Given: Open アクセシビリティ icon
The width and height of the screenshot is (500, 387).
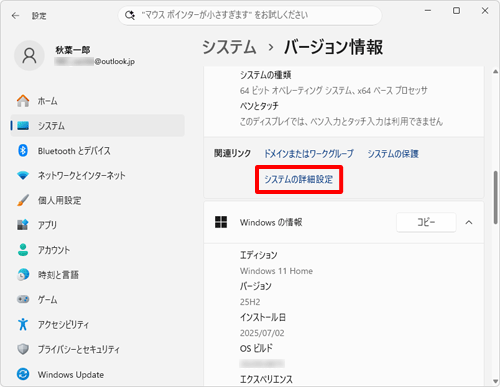Looking at the screenshot, I should tap(23, 324).
